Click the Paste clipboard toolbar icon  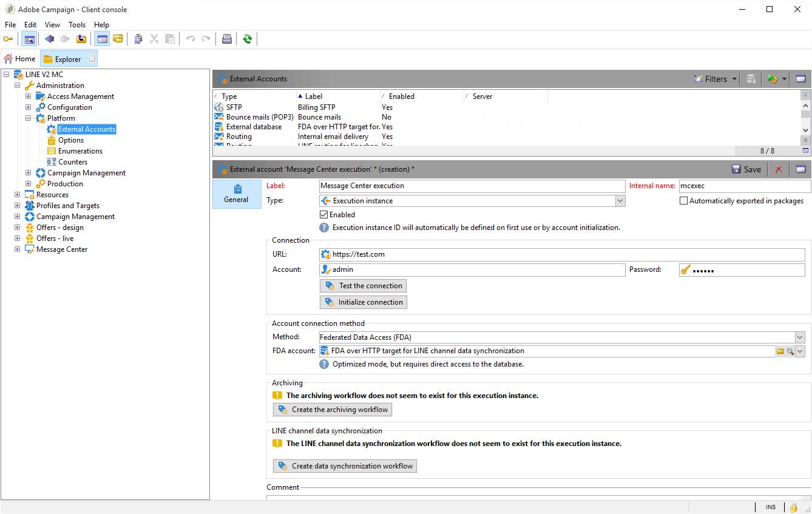[x=170, y=39]
